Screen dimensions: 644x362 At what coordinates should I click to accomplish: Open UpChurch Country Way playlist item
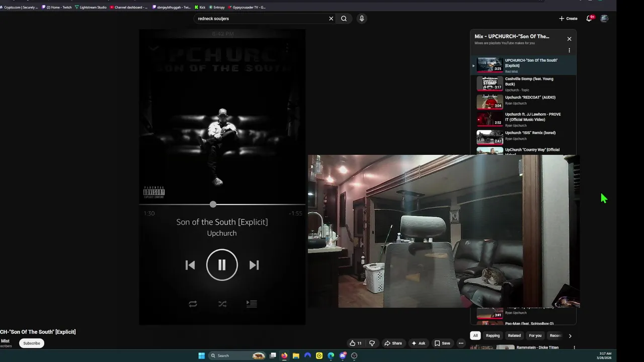tap(523, 150)
